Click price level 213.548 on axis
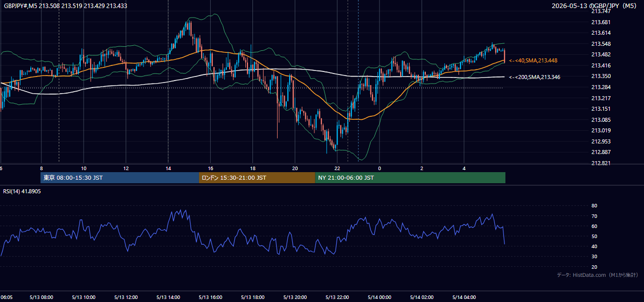The width and height of the screenshot is (644, 302). (x=601, y=44)
